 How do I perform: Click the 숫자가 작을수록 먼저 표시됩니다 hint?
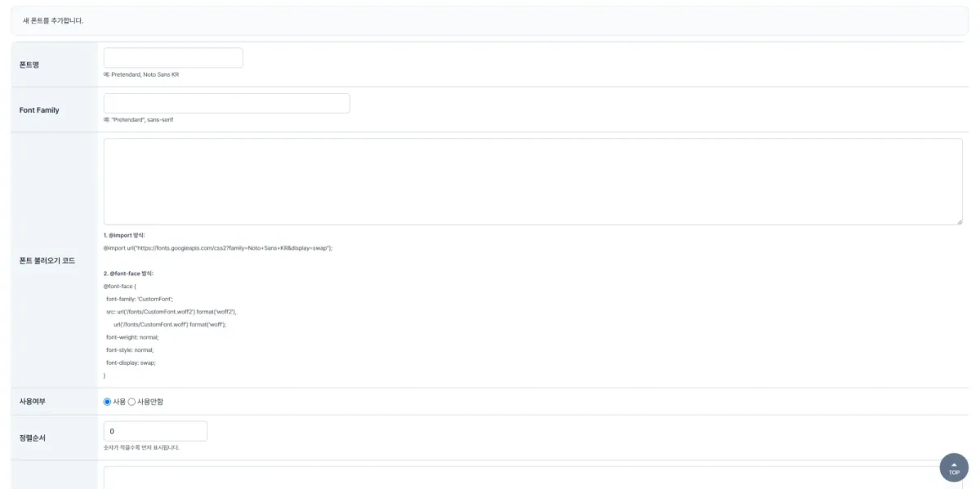(141, 447)
